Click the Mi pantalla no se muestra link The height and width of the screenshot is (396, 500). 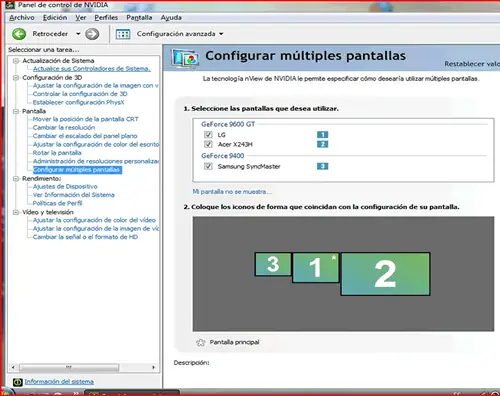232,192
